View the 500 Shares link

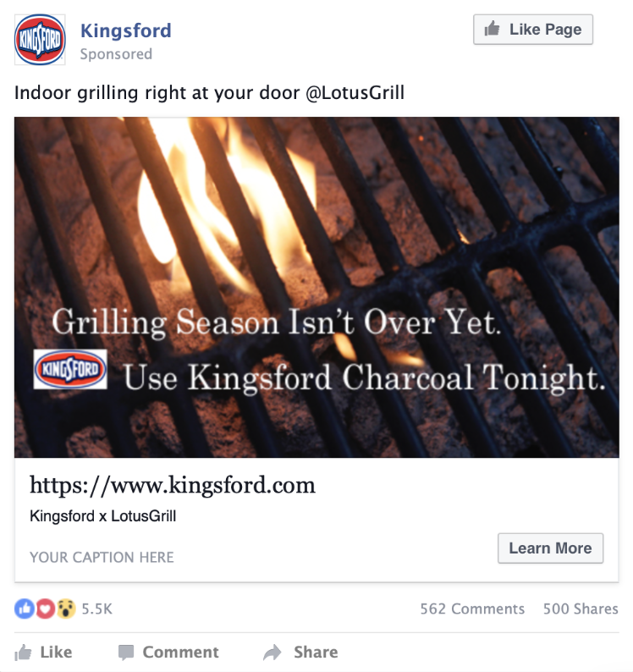tap(581, 609)
